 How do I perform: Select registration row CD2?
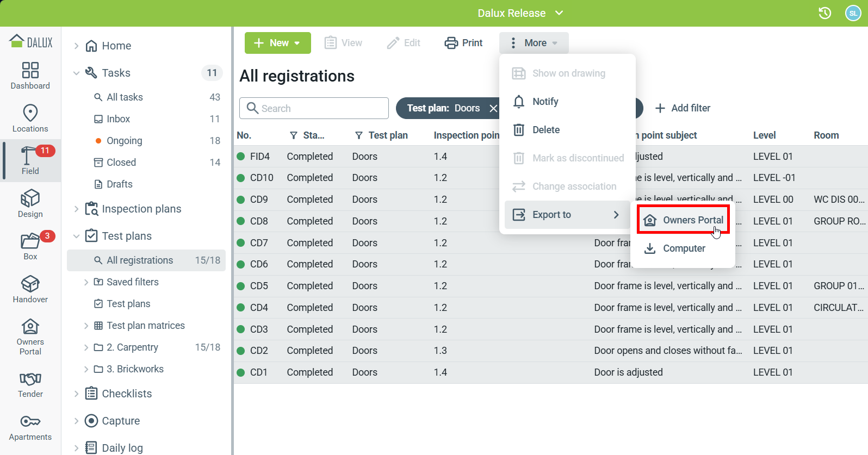551,351
